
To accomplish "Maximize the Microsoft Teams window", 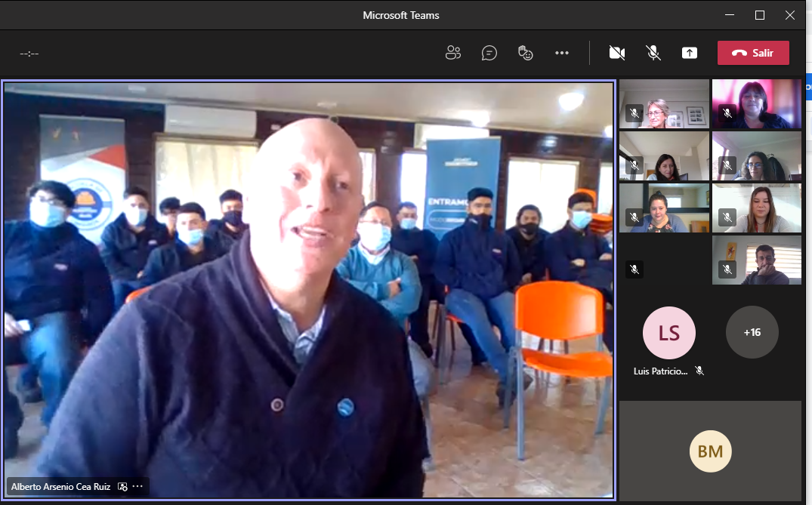I will (x=760, y=15).
